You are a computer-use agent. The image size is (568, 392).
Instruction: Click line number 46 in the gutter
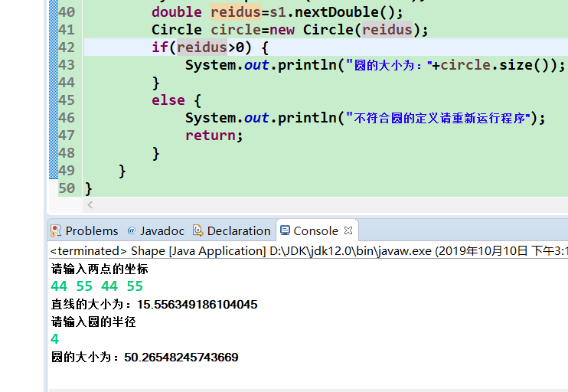67,118
